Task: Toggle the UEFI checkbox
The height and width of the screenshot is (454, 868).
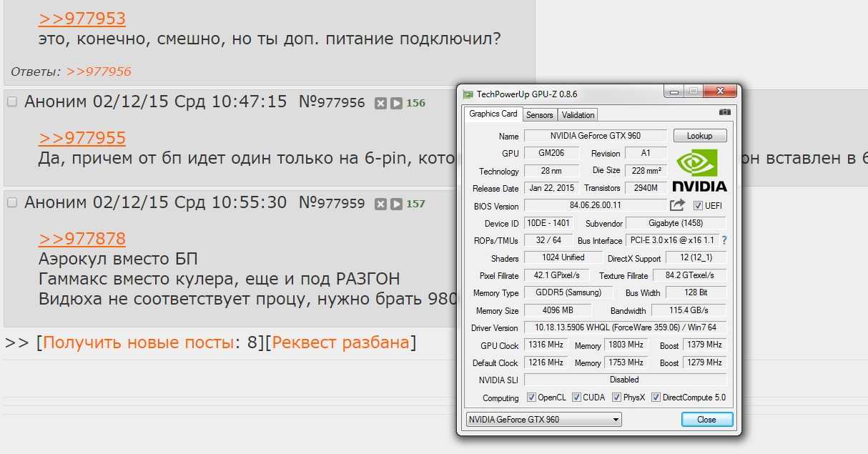Action: [x=699, y=206]
